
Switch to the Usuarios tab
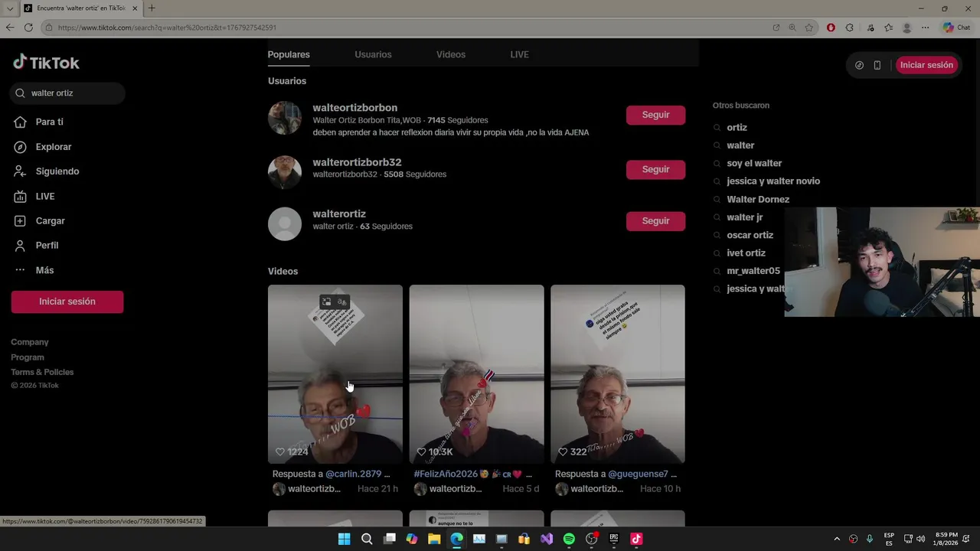373,54
